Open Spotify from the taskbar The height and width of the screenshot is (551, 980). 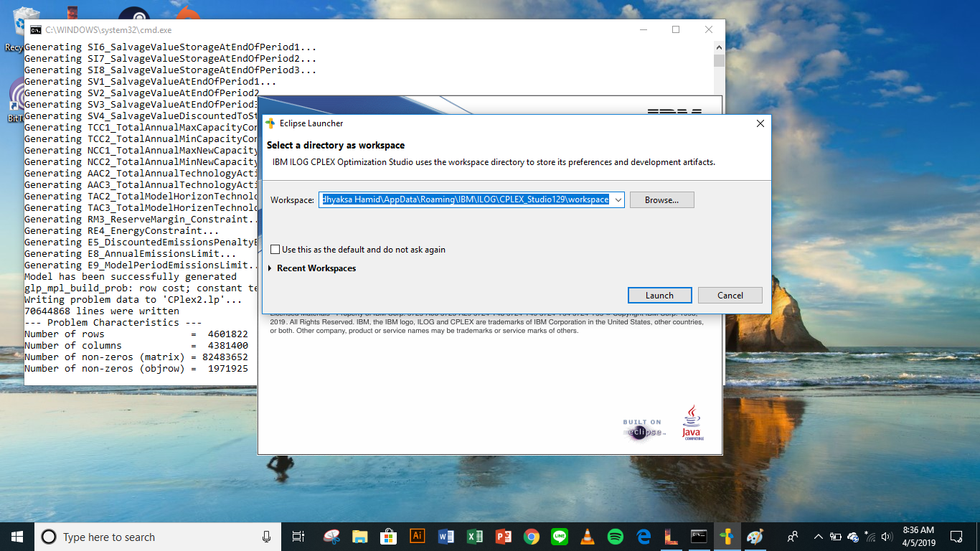(616, 537)
